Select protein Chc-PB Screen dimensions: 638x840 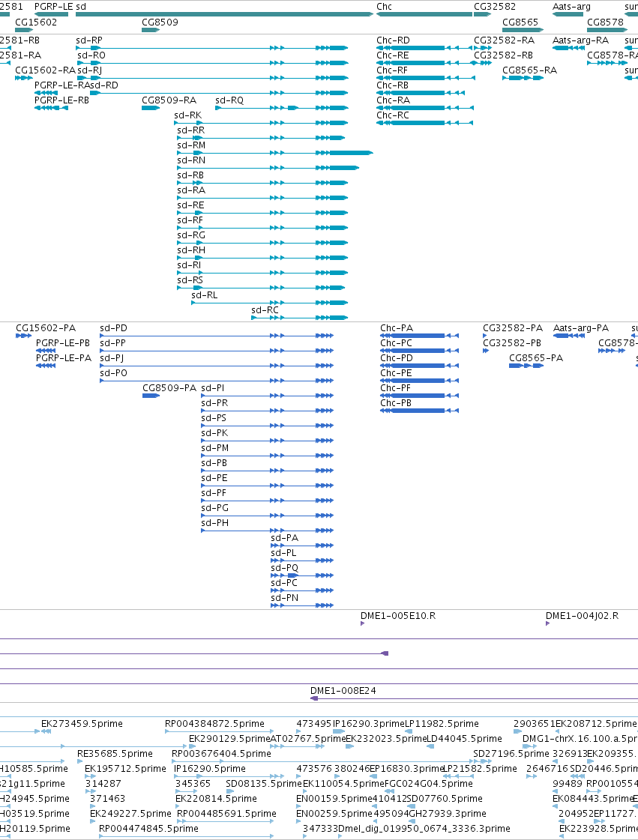pyautogui.click(x=419, y=411)
